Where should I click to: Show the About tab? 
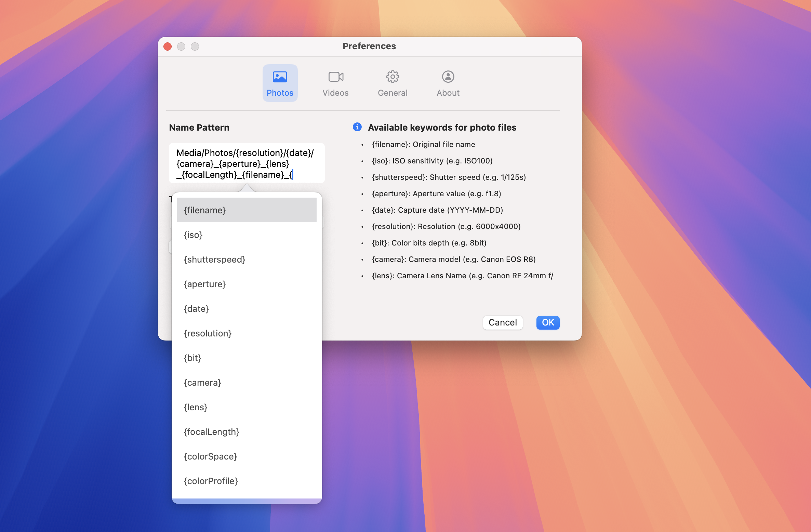click(448, 83)
